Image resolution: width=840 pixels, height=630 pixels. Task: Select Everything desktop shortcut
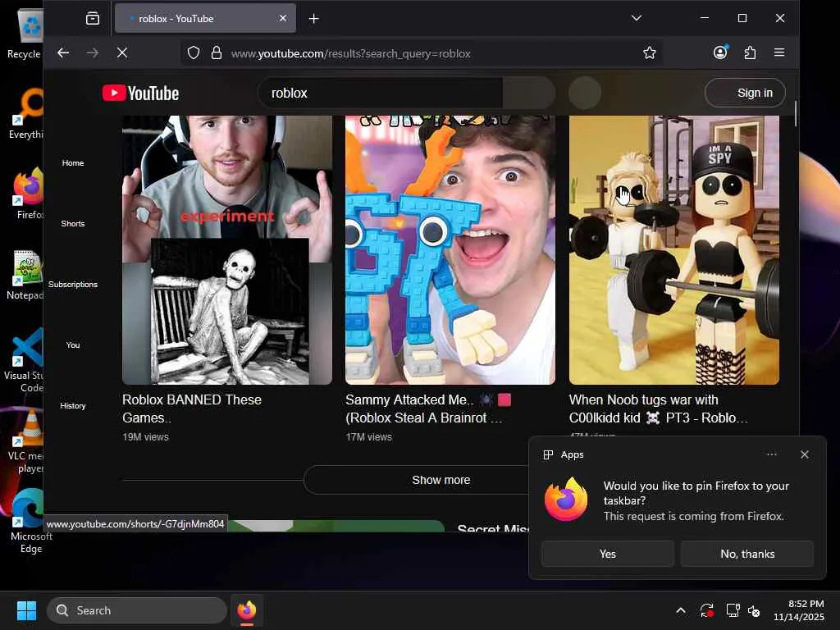(25, 113)
